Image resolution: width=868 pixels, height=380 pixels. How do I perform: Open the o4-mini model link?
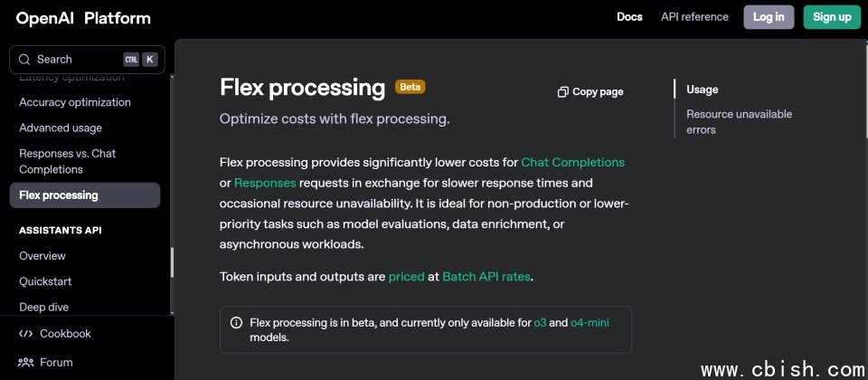point(590,322)
